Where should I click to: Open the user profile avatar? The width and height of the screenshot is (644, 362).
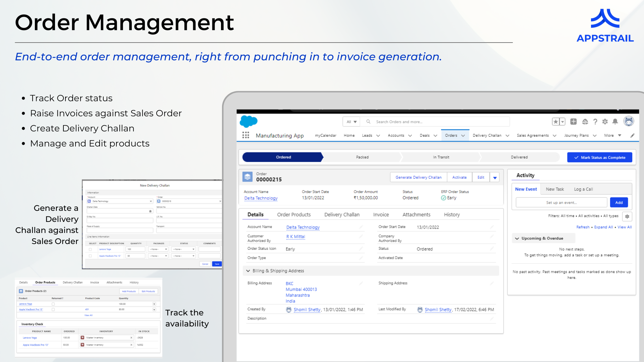(x=629, y=121)
